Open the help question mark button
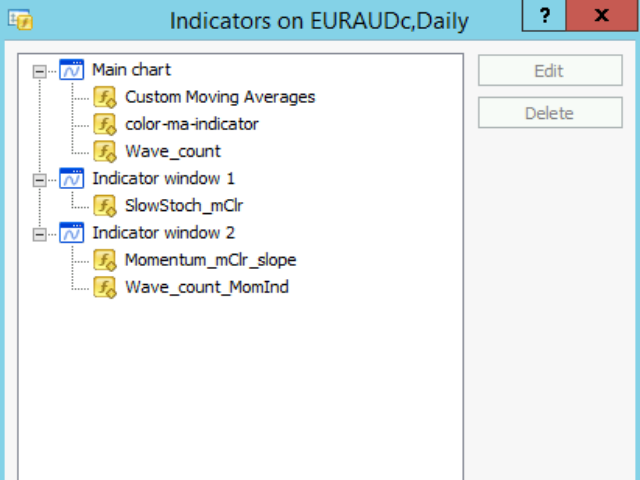The height and width of the screenshot is (480, 640). (x=544, y=16)
